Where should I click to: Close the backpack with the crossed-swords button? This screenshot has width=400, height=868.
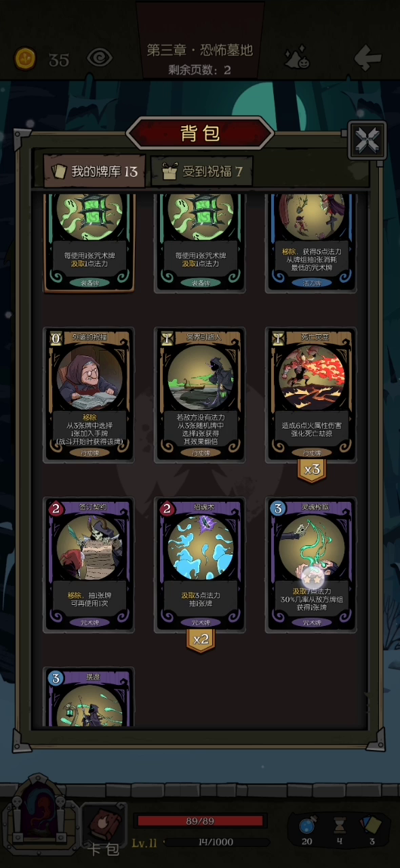[367, 140]
